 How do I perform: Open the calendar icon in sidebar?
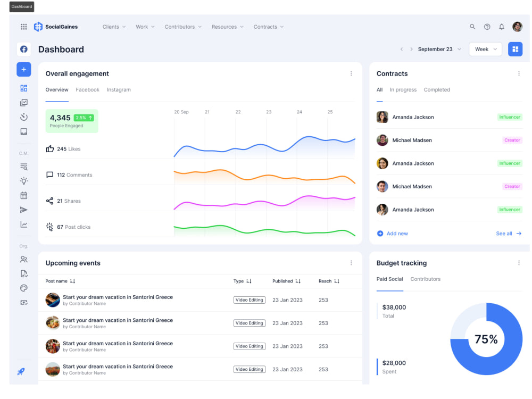click(x=24, y=195)
